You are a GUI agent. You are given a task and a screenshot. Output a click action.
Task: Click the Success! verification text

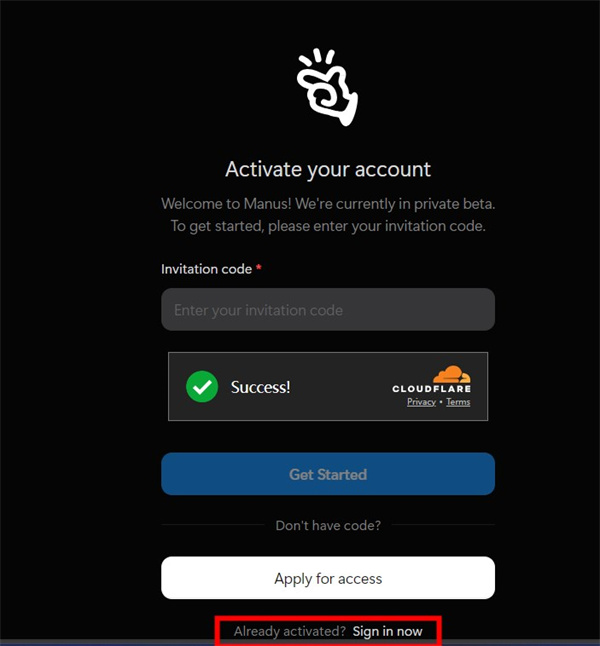click(x=260, y=387)
